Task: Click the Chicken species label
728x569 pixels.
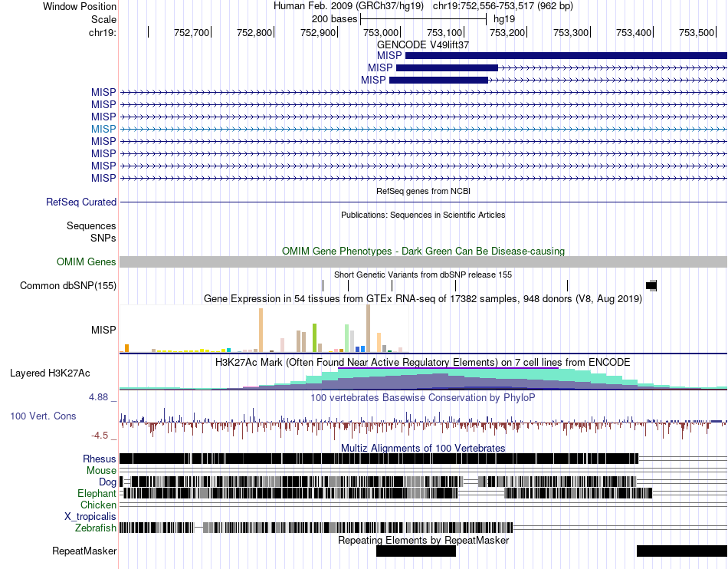Action: pos(98,505)
